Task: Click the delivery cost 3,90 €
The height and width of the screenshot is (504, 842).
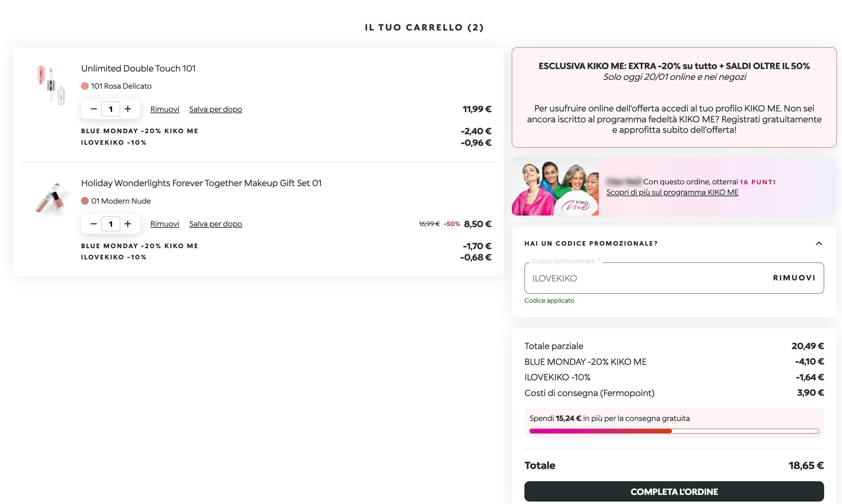Action: 810,393
